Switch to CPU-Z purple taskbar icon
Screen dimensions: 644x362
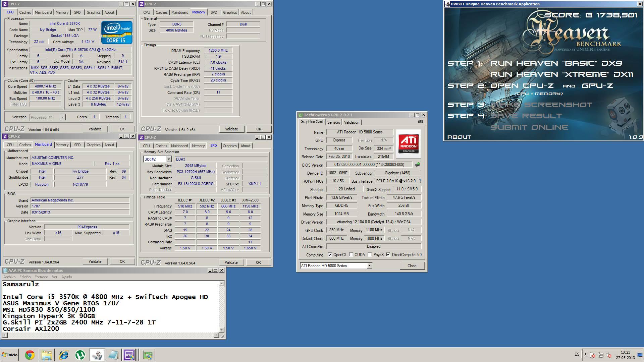coord(129,355)
